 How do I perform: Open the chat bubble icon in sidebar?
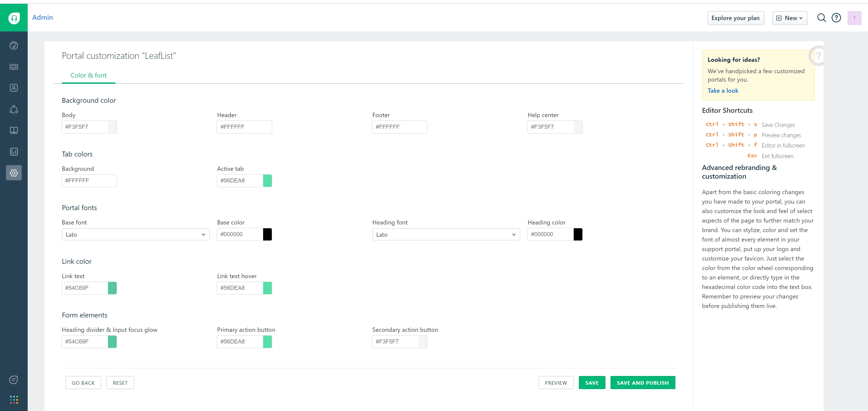coord(14,380)
